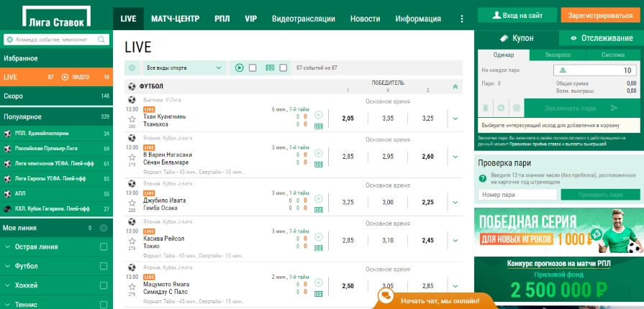
Task: Open field tracker for Джубило Ивата match
Action: coord(318,210)
